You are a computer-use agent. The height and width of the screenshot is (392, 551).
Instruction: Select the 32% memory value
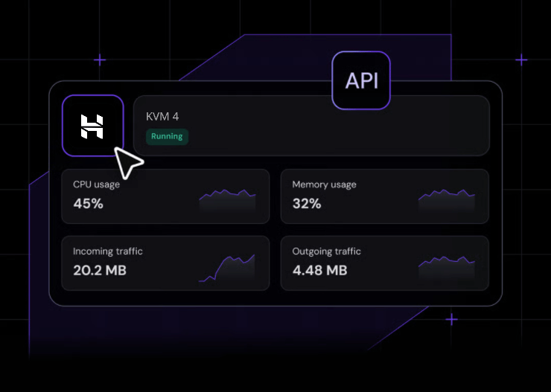(x=306, y=203)
